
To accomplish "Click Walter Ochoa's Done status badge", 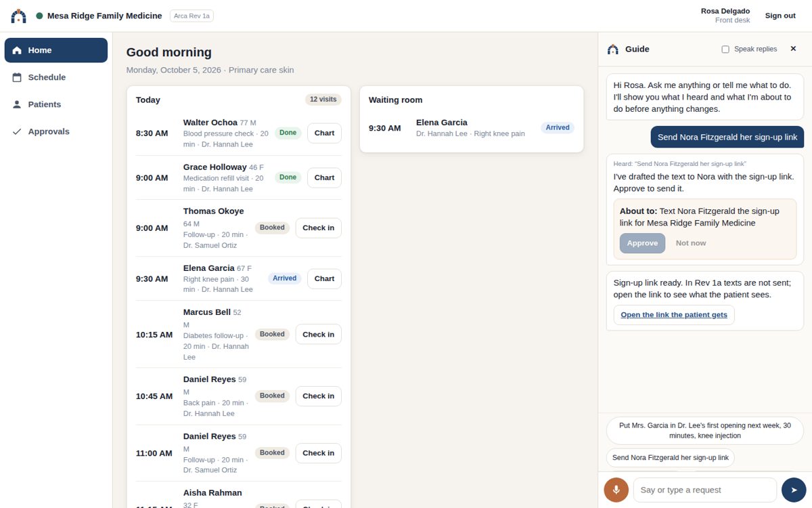I will coord(288,133).
